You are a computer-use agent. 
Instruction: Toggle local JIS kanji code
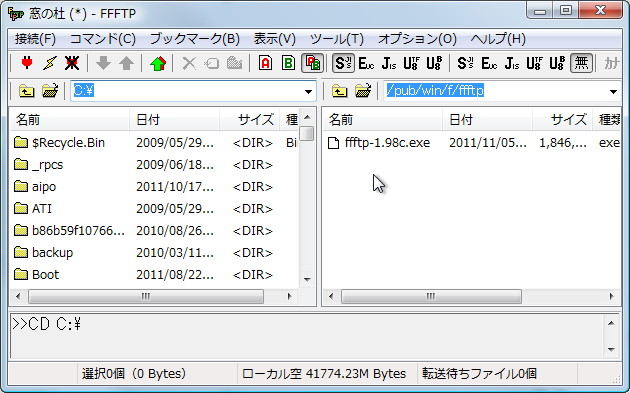pyautogui.click(x=511, y=63)
